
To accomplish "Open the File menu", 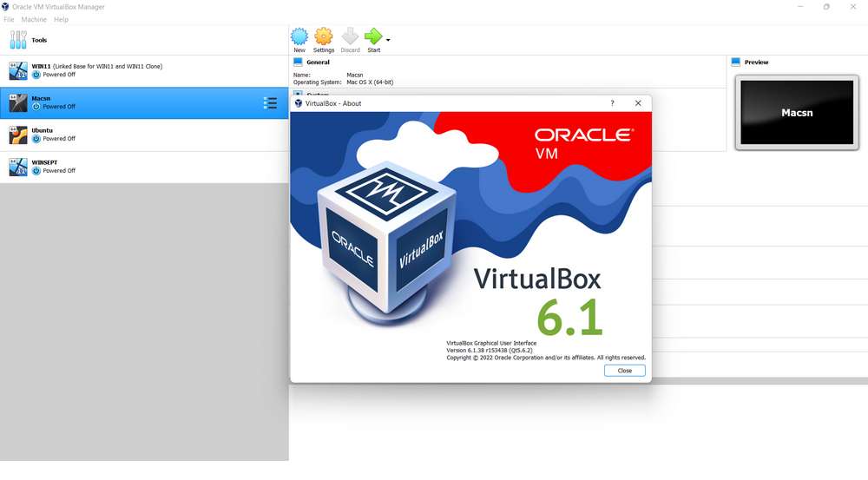I will 9,19.
